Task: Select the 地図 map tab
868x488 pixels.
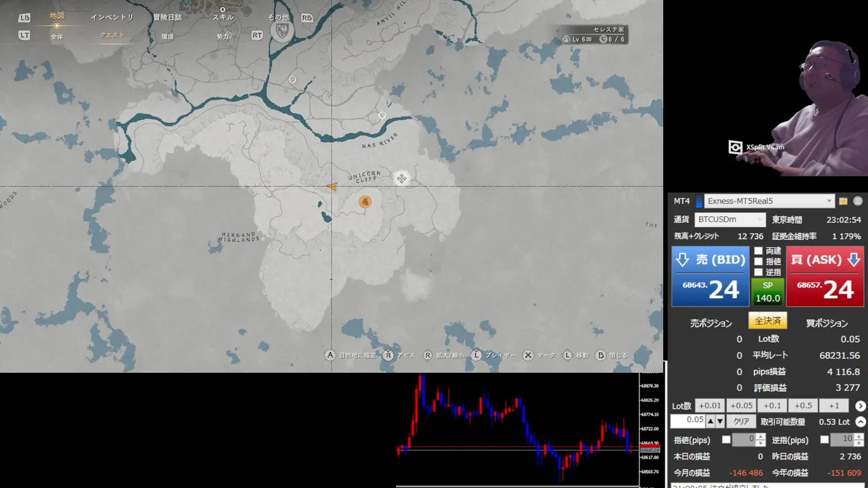Action: (x=57, y=16)
